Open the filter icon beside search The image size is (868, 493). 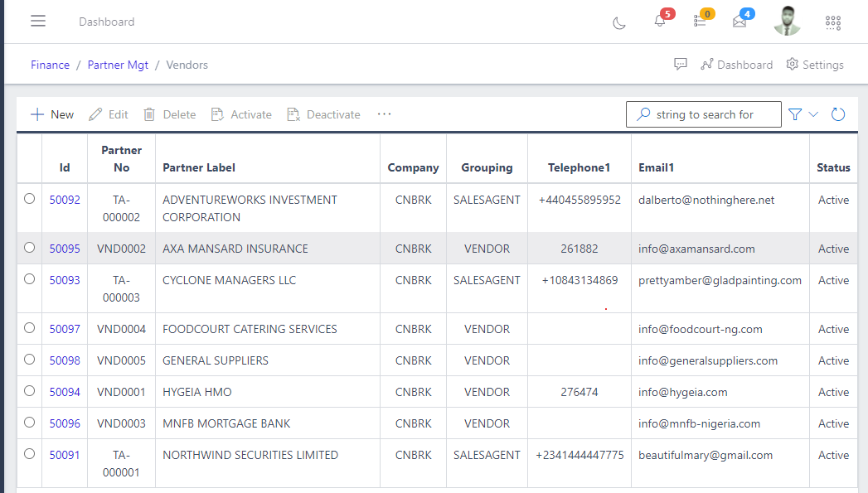tap(794, 114)
